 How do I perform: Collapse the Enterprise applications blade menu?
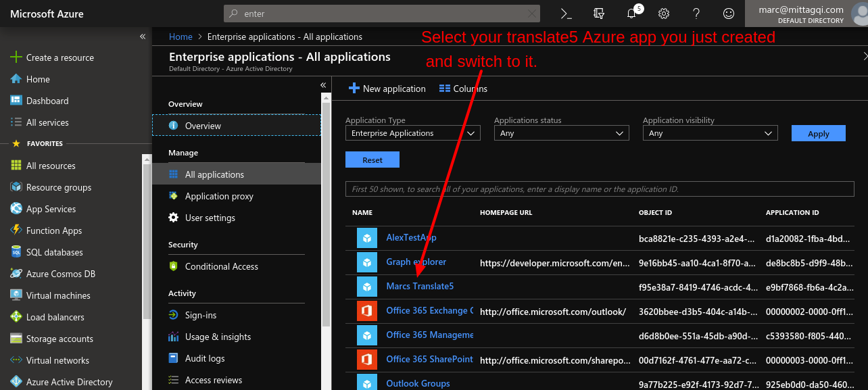pos(323,85)
